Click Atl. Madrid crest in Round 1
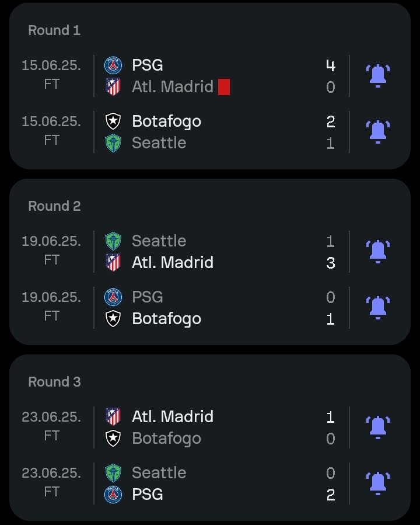The height and width of the screenshot is (525, 420). click(x=113, y=86)
